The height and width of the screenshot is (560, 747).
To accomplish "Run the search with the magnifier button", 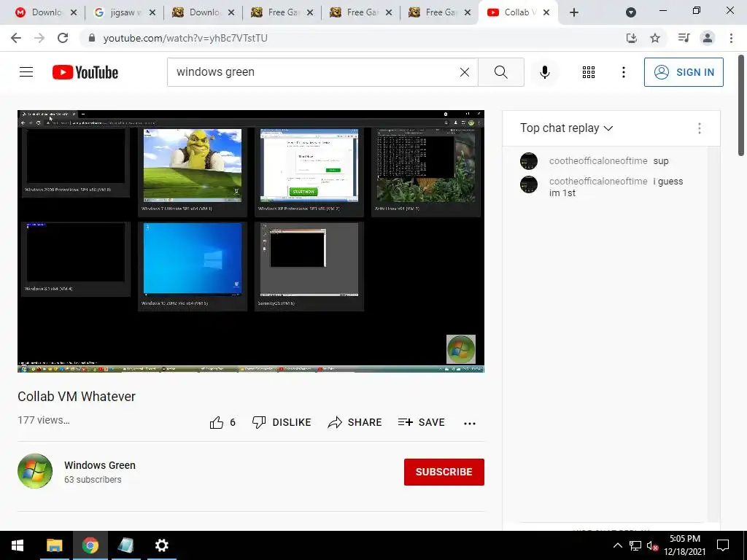I will coord(500,72).
